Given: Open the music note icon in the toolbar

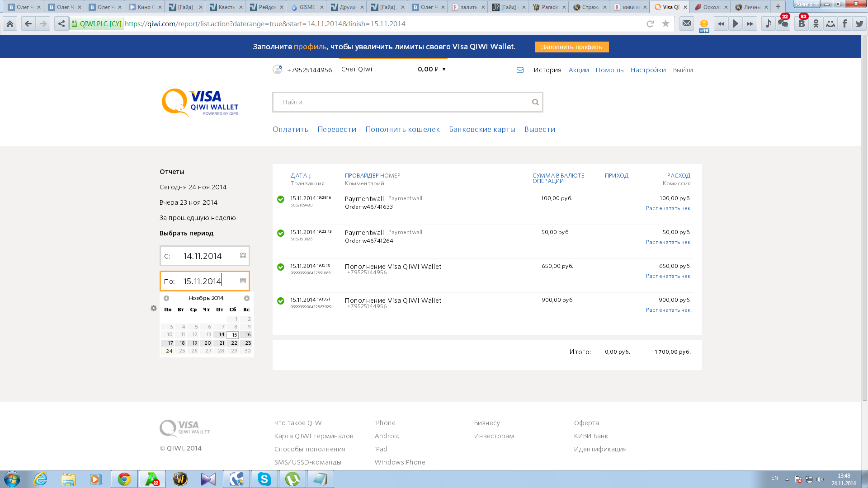Looking at the screenshot, I should pos(769,24).
